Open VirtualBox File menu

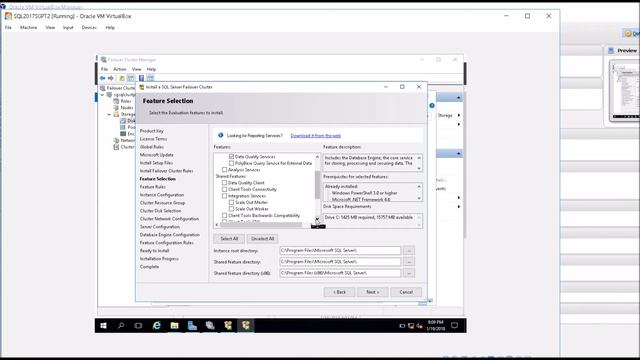(x=8, y=27)
